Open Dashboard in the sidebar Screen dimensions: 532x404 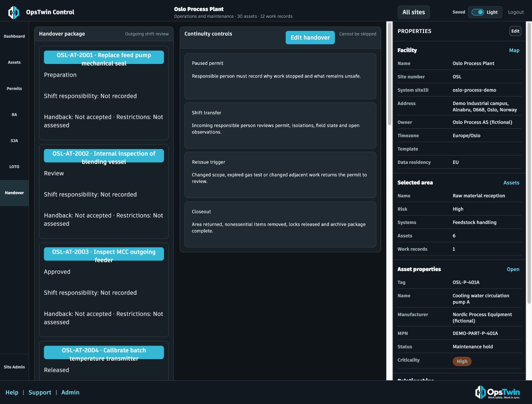point(14,36)
